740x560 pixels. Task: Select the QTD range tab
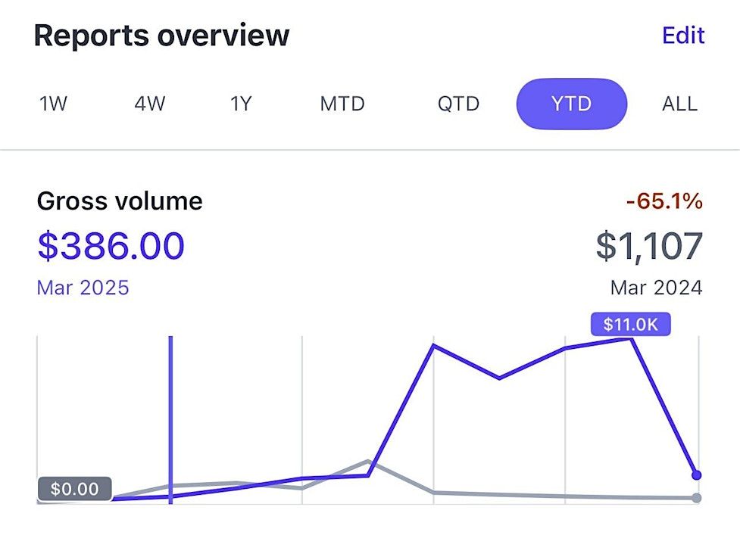click(x=458, y=104)
